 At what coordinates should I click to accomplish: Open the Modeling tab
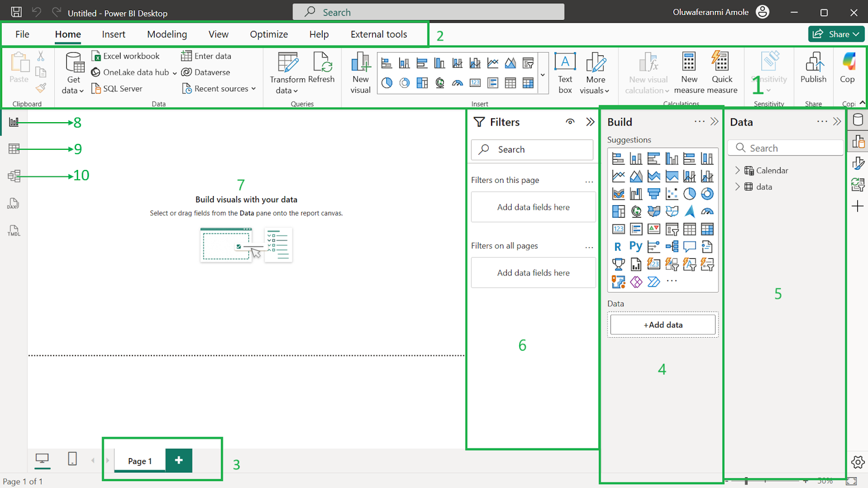pos(167,34)
